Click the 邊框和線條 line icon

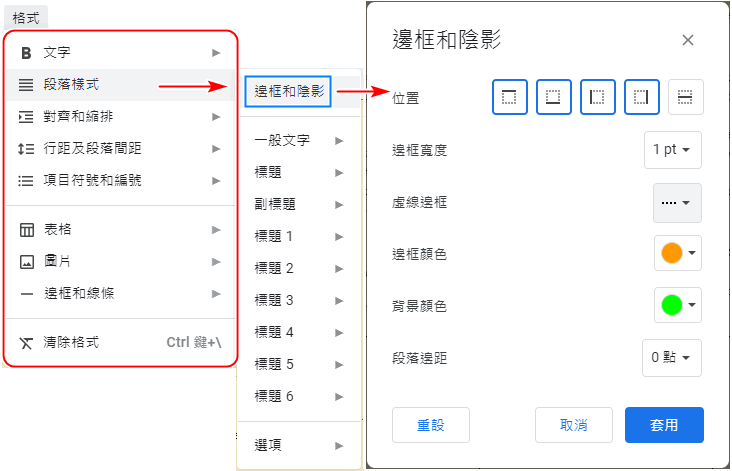[x=27, y=294]
